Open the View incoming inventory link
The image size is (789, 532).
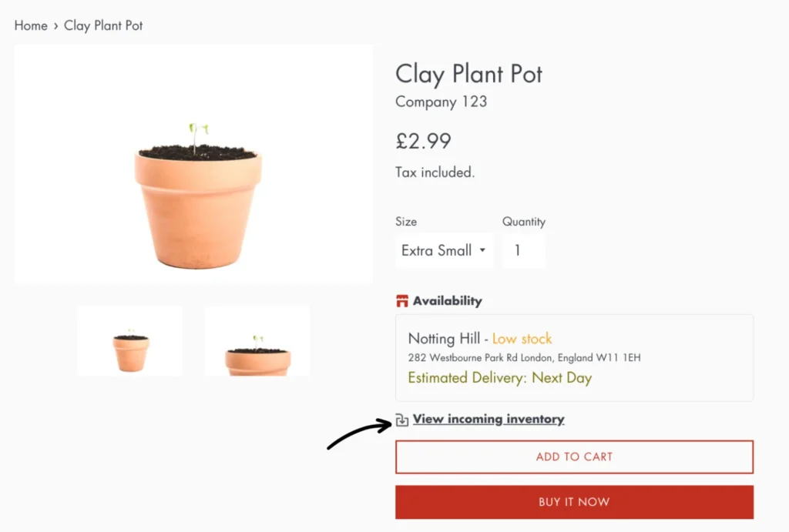coord(489,420)
